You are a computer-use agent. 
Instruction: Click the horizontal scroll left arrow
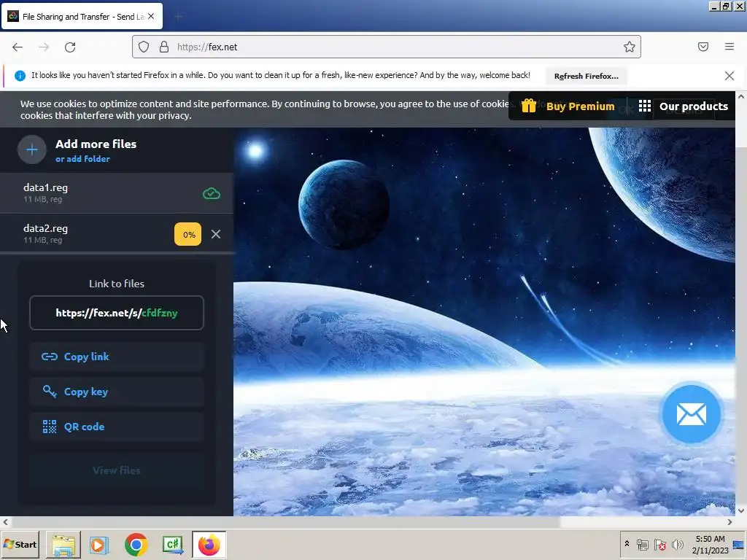click(x=5, y=522)
